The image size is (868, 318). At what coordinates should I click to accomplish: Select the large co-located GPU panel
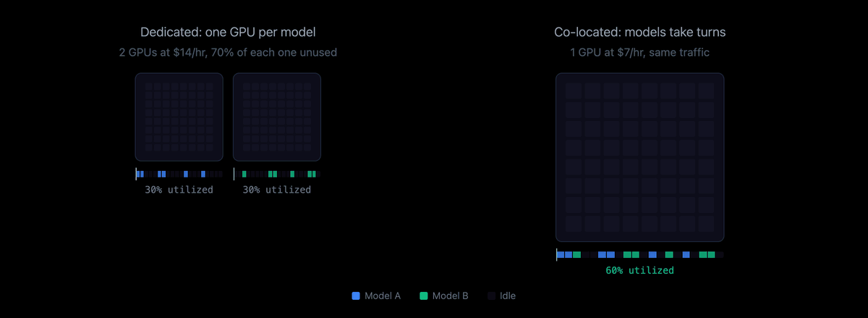pyautogui.click(x=640, y=157)
